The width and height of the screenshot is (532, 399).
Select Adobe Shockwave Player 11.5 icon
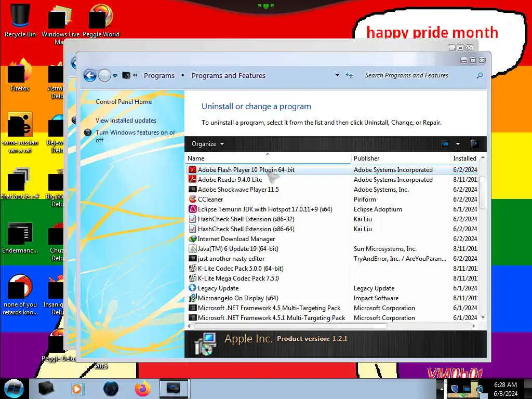192,189
